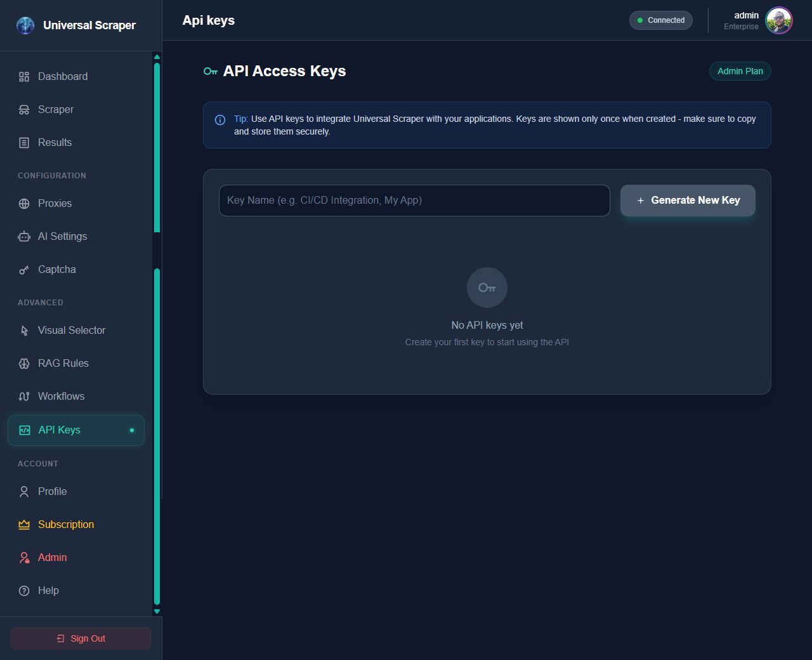Click the info icon in Tip banner
This screenshot has width=812, height=660.
[220, 120]
